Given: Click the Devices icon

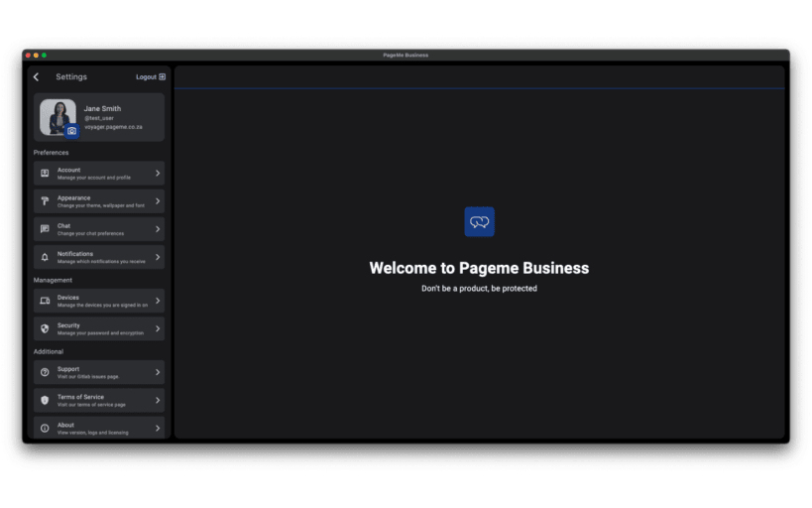Looking at the screenshot, I should pos(45,301).
